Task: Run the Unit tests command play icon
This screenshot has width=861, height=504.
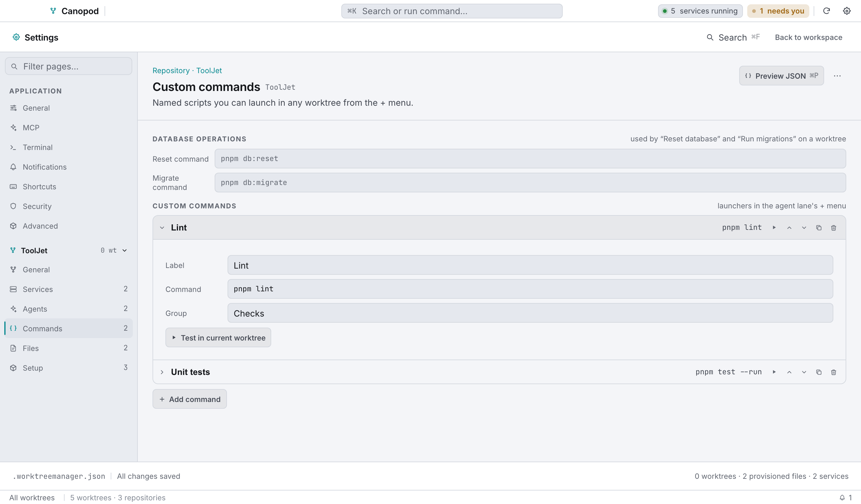Action: click(x=774, y=372)
